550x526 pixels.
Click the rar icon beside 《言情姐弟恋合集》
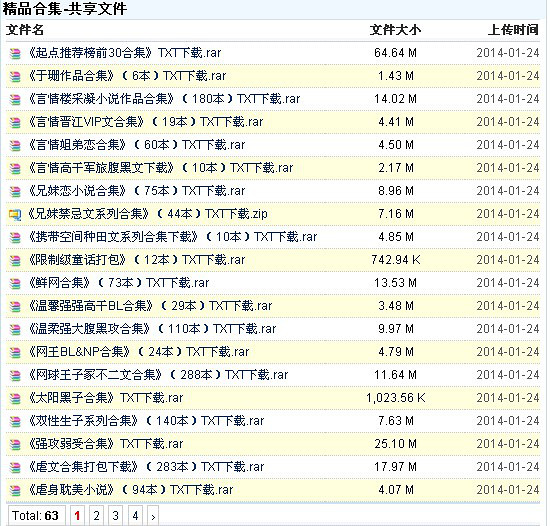pos(15,145)
